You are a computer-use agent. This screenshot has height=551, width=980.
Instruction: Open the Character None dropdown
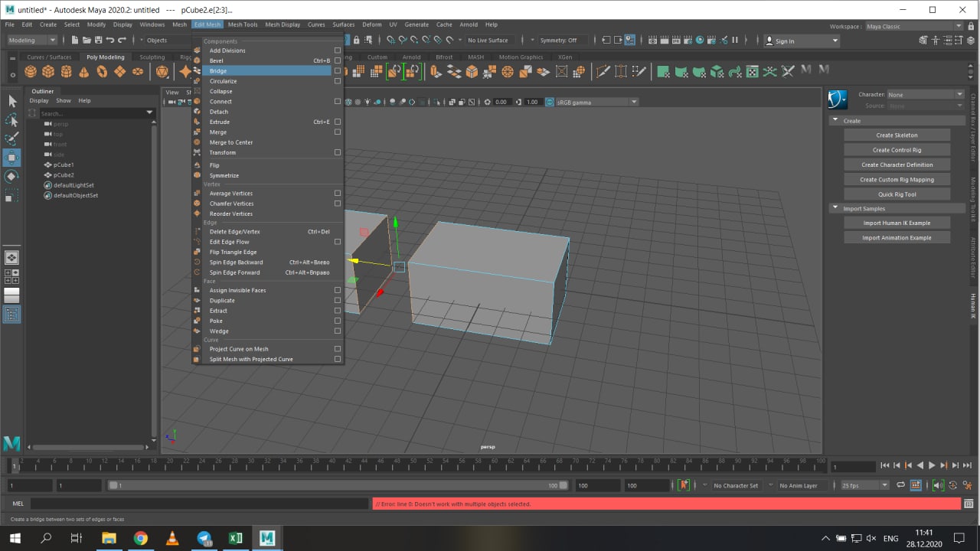pos(925,95)
